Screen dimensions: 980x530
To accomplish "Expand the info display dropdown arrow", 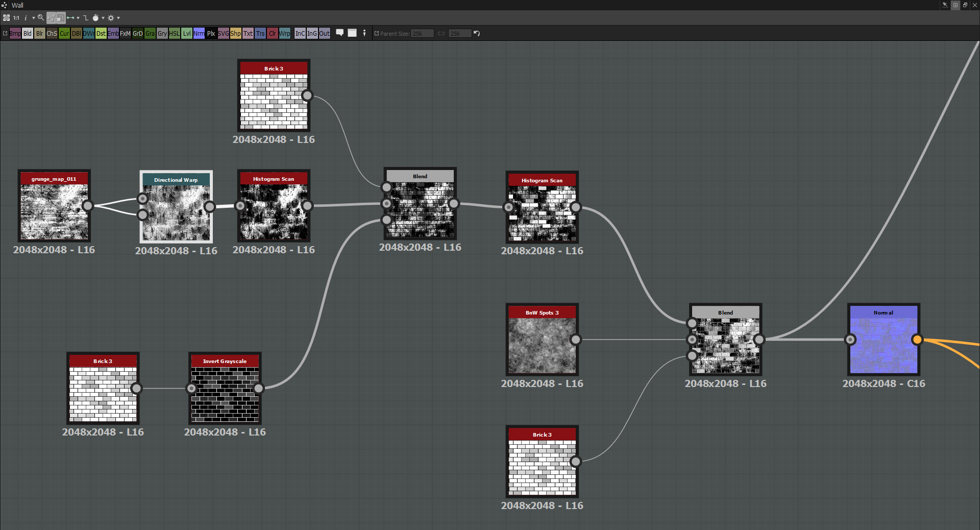I will pos(34,18).
